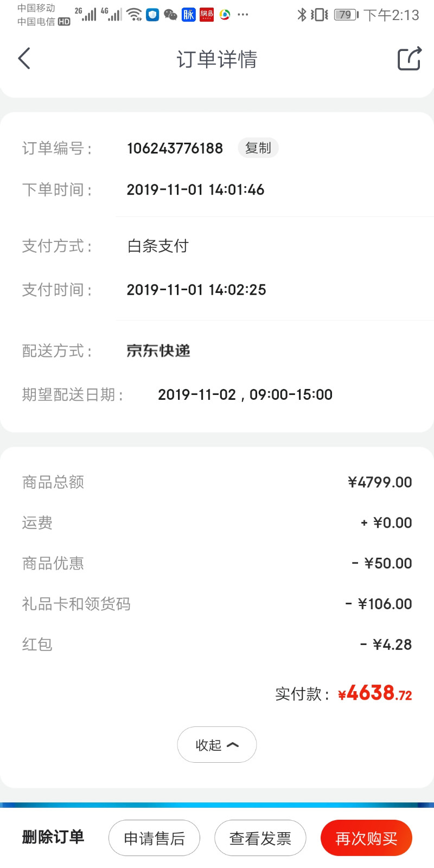The height and width of the screenshot is (868, 434).
Task: Go back using the left arrow
Action: pos(24,59)
